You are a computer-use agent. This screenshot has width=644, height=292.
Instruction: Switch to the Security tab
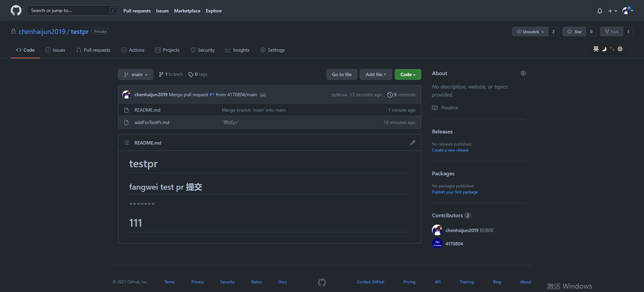[x=203, y=50]
